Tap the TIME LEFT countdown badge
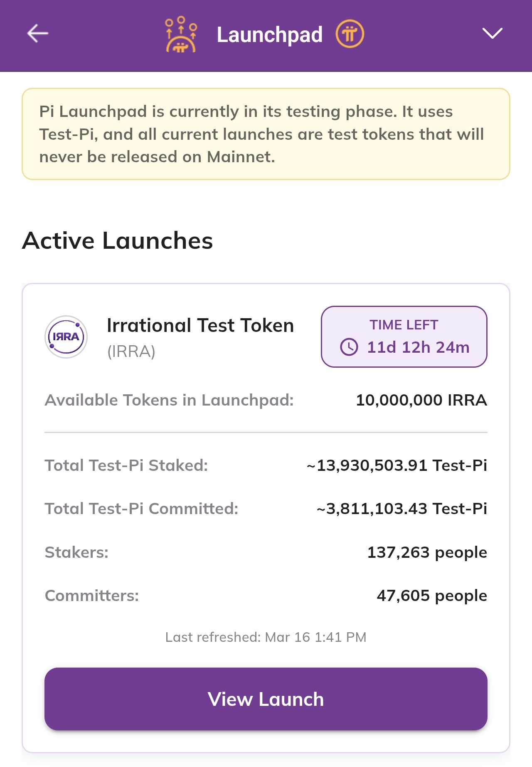Viewport: 532px width, 767px height. tap(404, 336)
